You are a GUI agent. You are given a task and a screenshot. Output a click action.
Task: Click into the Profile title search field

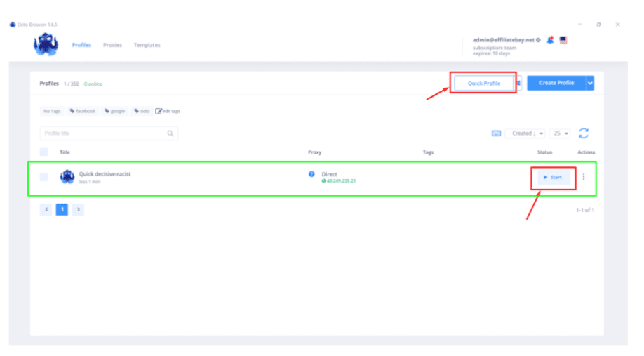[103, 133]
